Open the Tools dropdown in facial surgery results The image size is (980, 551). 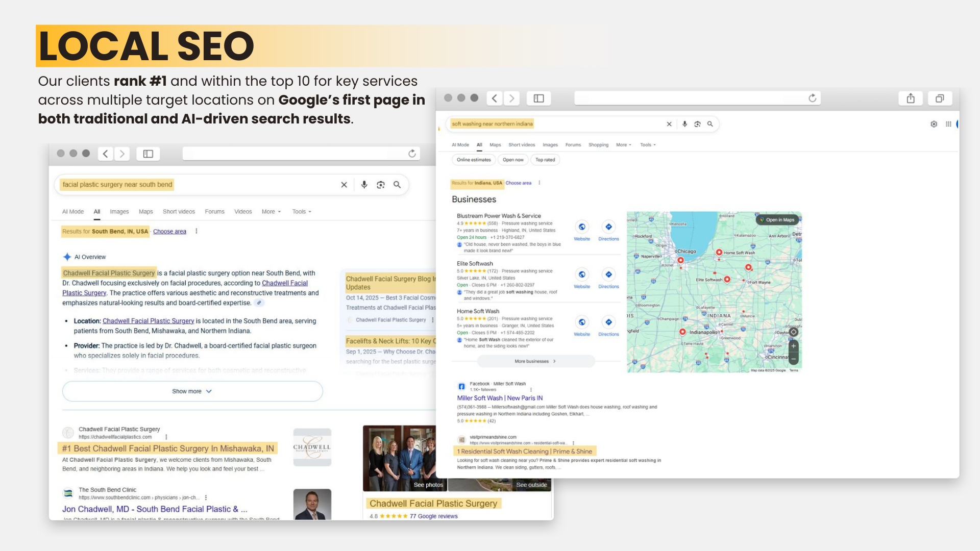(302, 212)
